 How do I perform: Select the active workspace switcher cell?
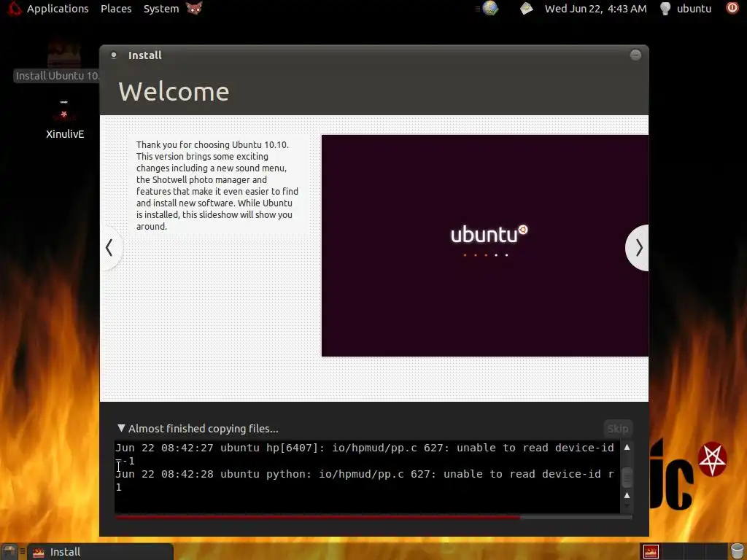(x=651, y=552)
